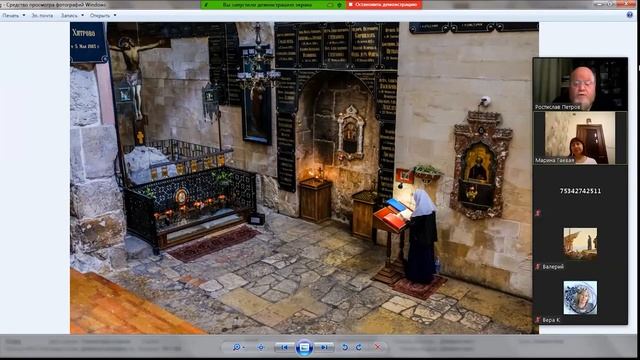Open the Открыть menu
Viewport: 640px width, 360px height.
tap(102, 16)
